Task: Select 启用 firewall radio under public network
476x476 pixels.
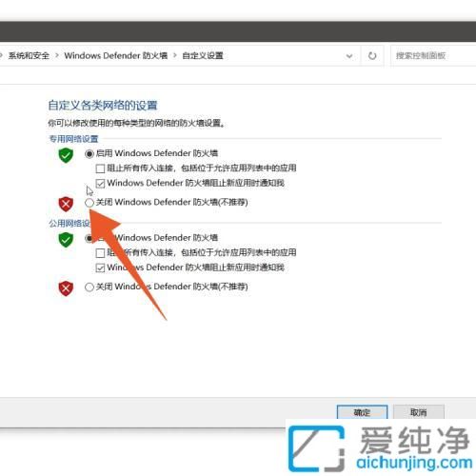Action: 89,238
